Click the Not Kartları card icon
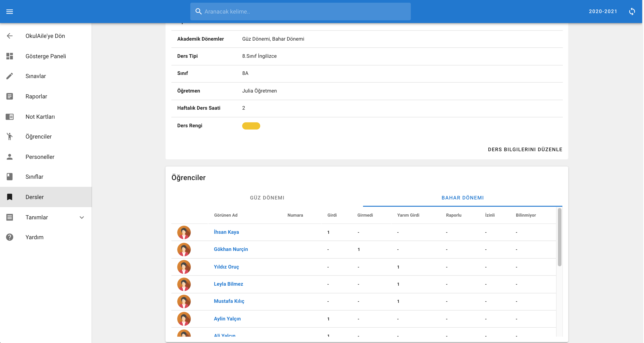Image resolution: width=644 pixels, height=343 pixels. click(9, 117)
